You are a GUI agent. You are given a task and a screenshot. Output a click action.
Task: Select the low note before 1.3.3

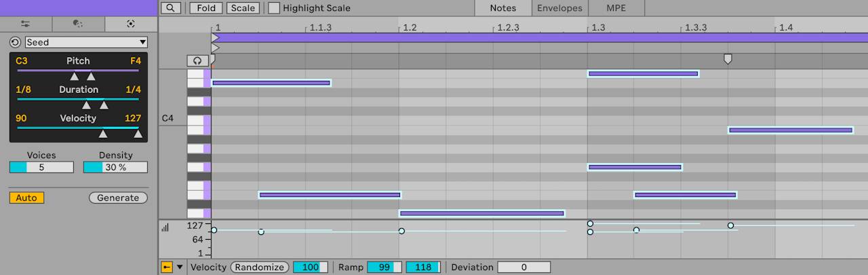coord(686,195)
